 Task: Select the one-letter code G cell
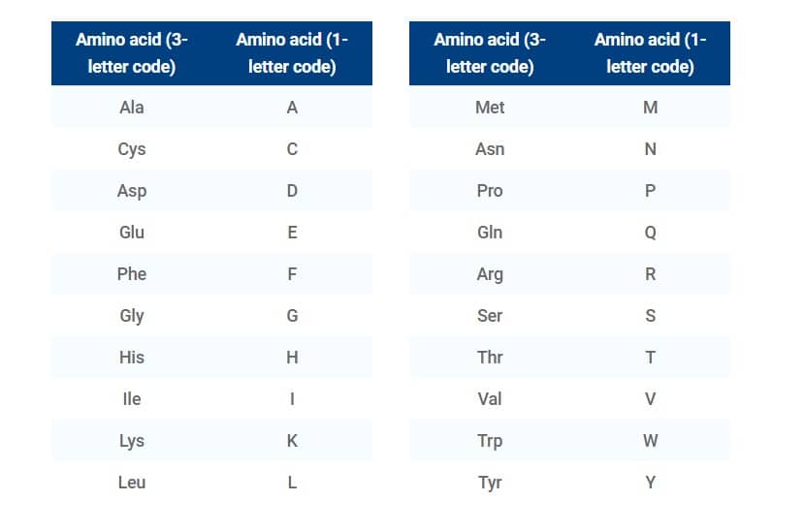coord(292,315)
